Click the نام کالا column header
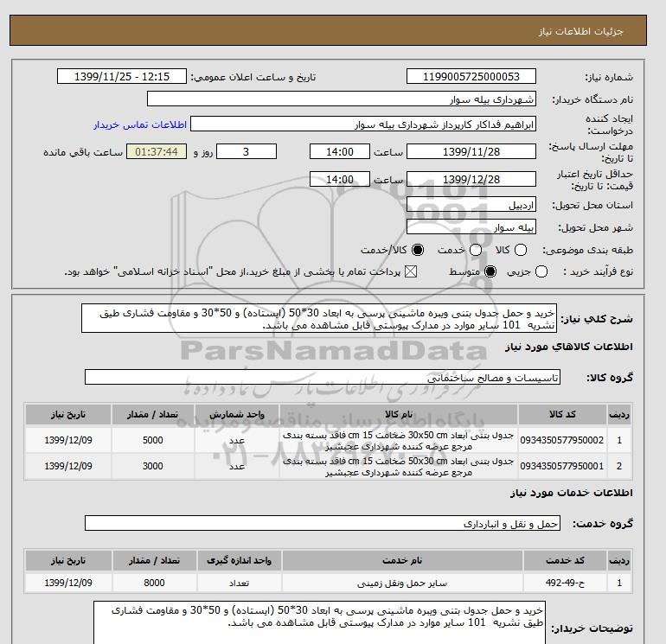Screen dimensions: 666x644 click(399, 414)
